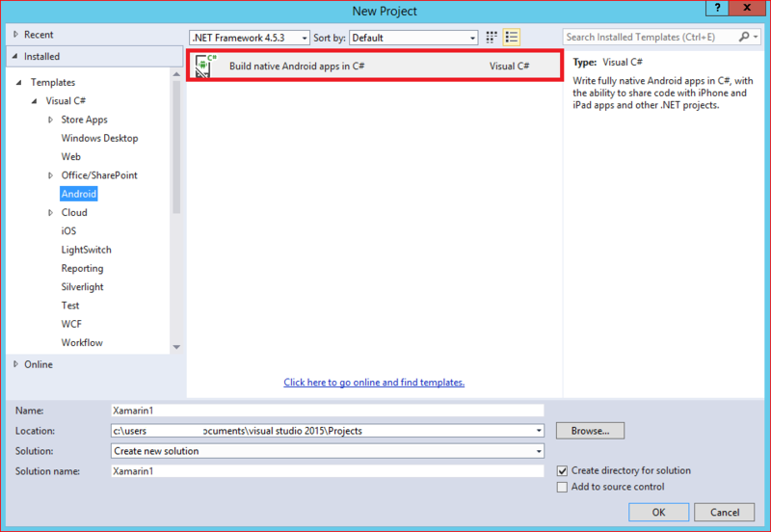Select Windows Desktop templates
This screenshot has width=771, height=532.
[99, 138]
